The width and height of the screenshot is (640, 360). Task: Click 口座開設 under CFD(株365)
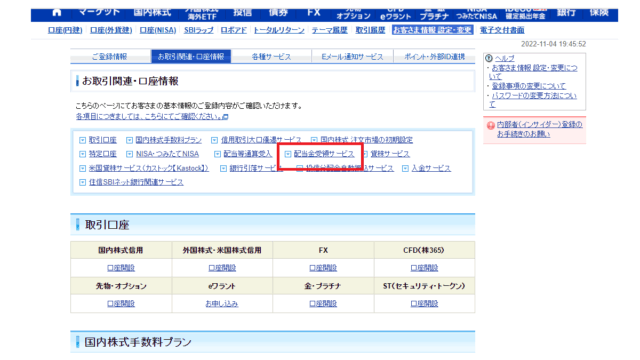[x=424, y=268]
